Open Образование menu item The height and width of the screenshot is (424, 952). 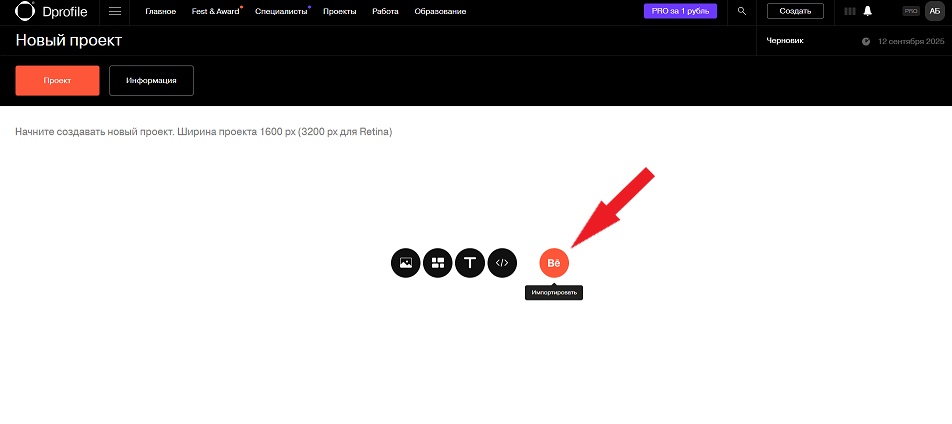click(440, 12)
